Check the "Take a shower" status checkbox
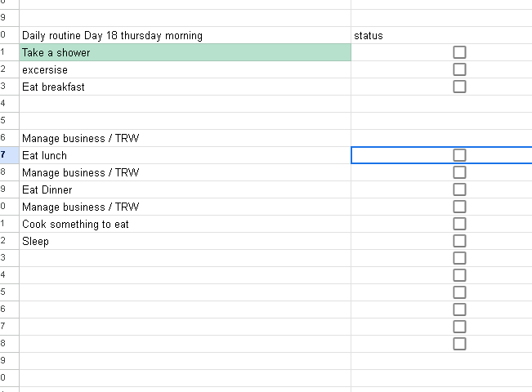 pos(459,52)
